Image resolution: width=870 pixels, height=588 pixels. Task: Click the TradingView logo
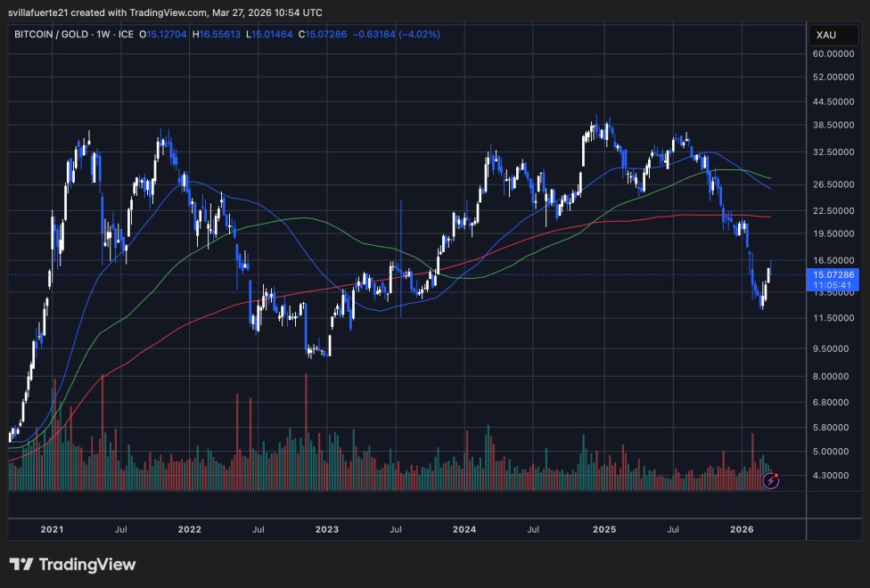(x=70, y=565)
